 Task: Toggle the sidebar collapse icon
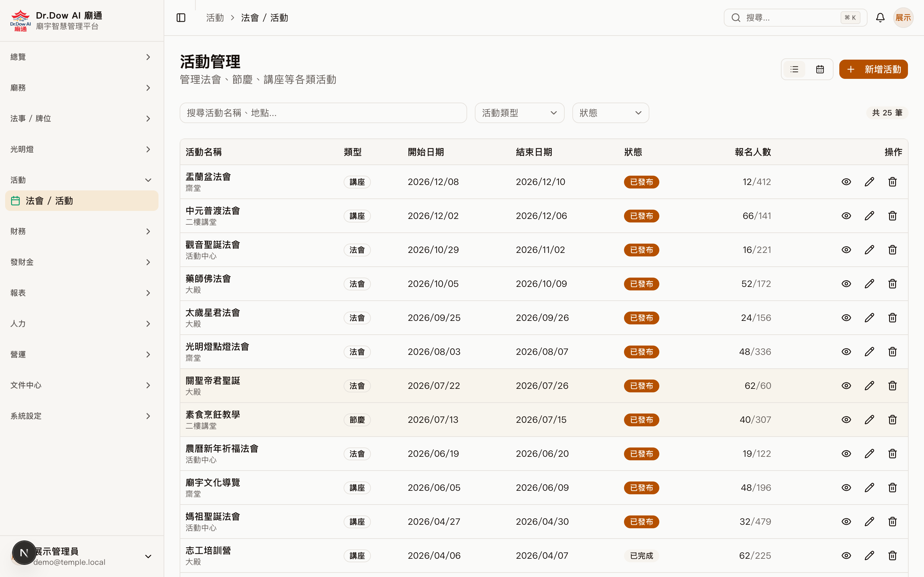click(181, 18)
